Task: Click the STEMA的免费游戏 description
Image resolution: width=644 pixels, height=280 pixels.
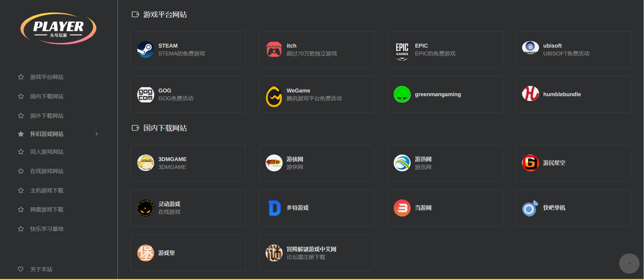Action: click(181, 53)
